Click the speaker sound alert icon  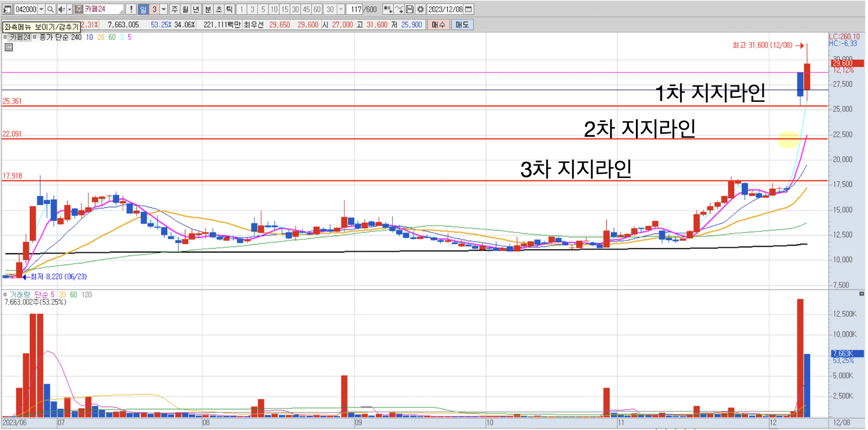coord(61,9)
